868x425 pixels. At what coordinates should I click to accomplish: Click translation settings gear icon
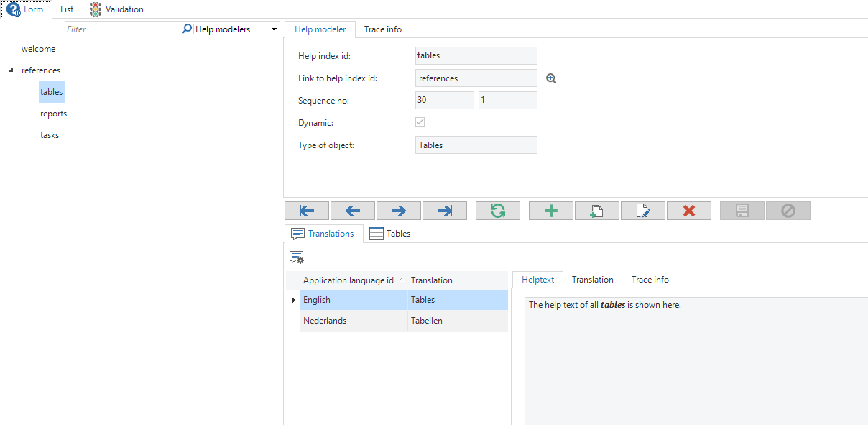click(296, 257)
